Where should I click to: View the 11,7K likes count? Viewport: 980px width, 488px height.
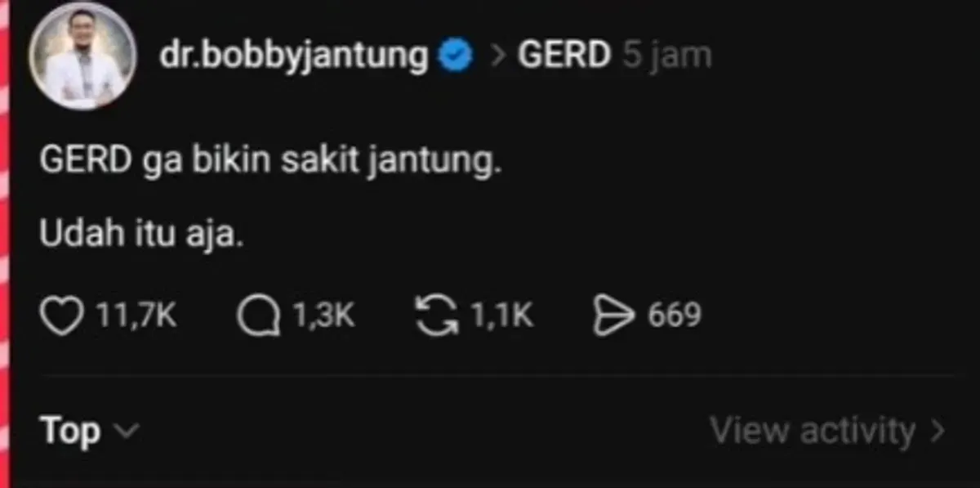tap(136, 316)
